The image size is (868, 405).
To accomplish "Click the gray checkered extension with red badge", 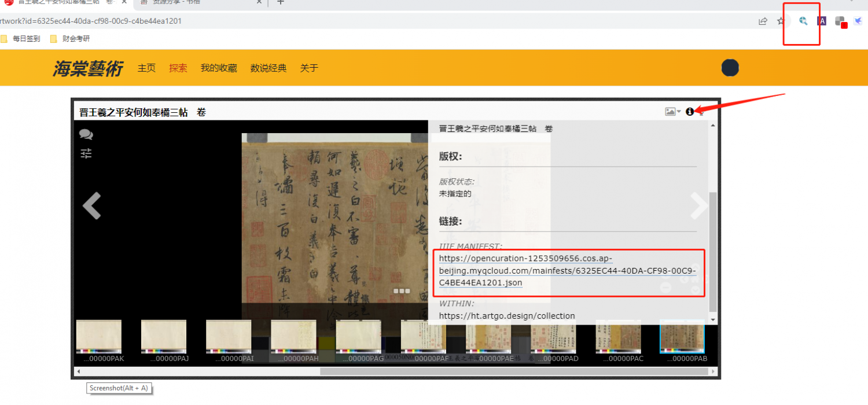I will pos(841,22).
